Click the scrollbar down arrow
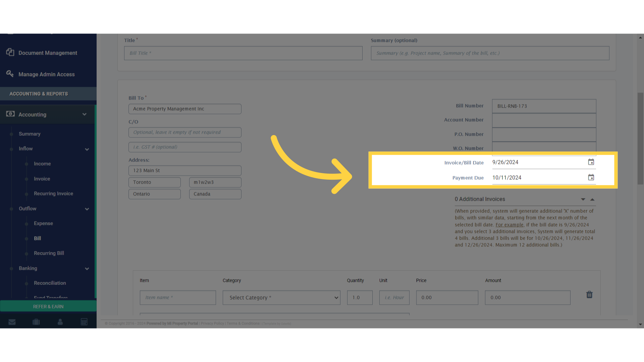The width and height of the screenshot is (644, 362). tap(640, 324)
